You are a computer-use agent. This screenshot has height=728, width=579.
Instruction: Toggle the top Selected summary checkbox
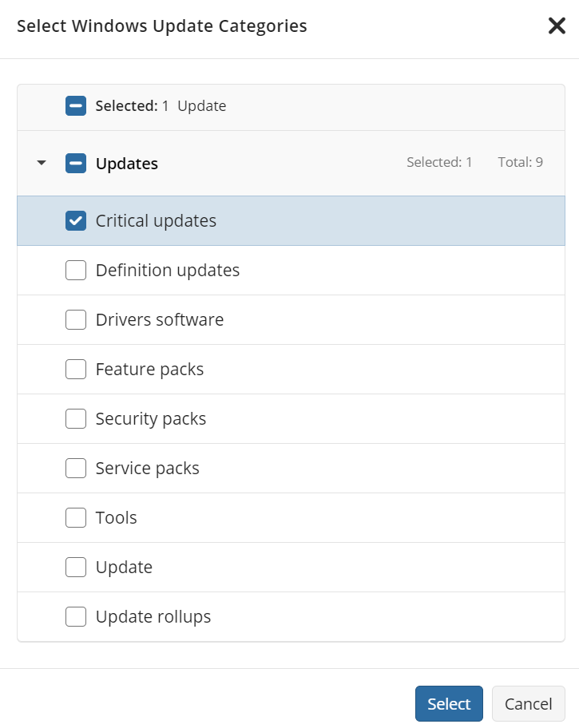pyautogui.click(x=76, y=106)
